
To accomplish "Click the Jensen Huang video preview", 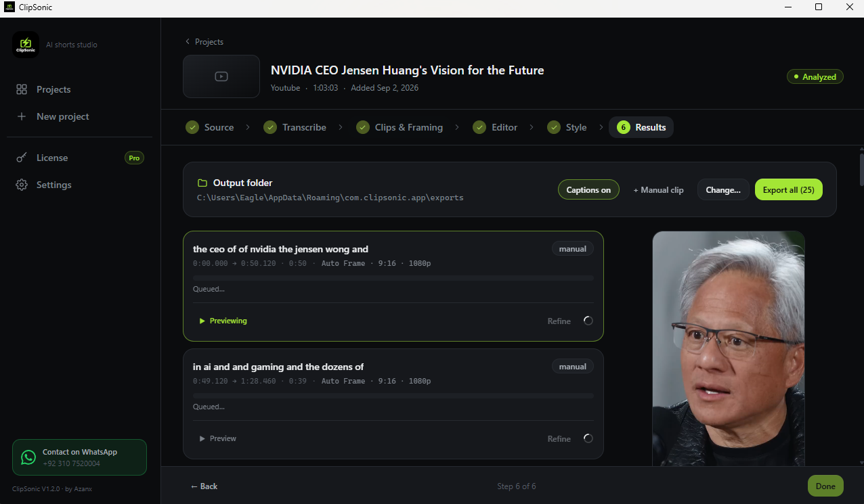I will [729, 348].
